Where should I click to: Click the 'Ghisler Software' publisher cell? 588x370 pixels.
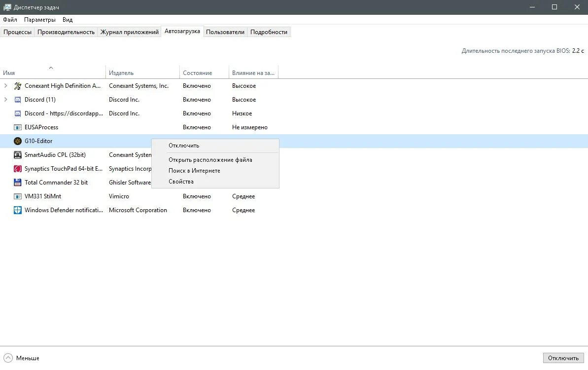pyautogui.click(x=130, y=183)
